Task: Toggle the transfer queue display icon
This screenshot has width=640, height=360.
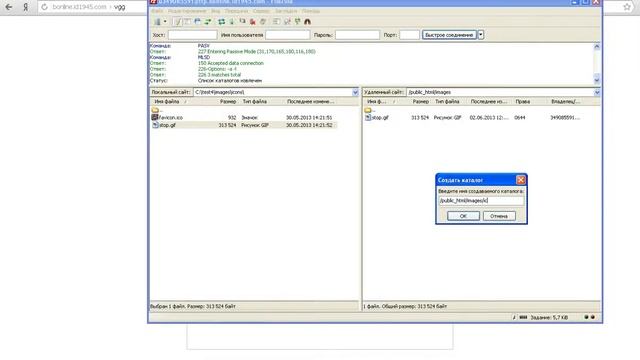Action: pyautogui.click(x=208, y=22)
